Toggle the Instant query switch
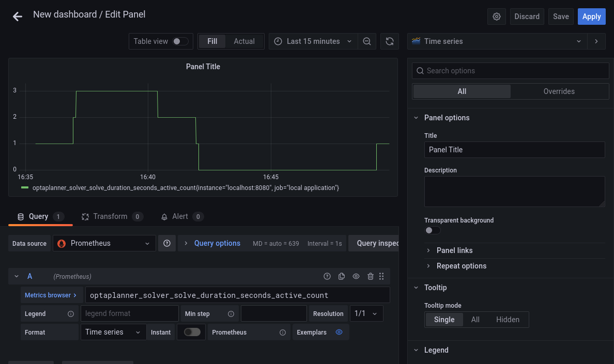Screen dimensions: 614x364 191,332
